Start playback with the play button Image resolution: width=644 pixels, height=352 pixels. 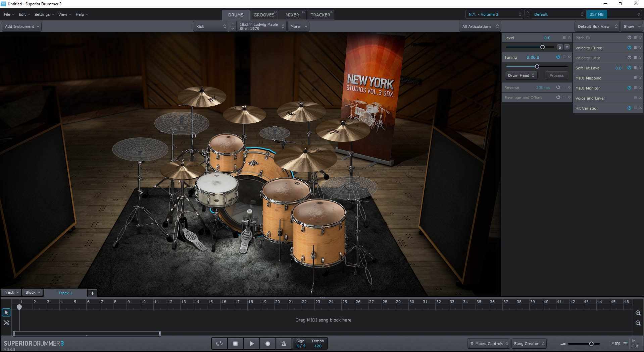251,344
